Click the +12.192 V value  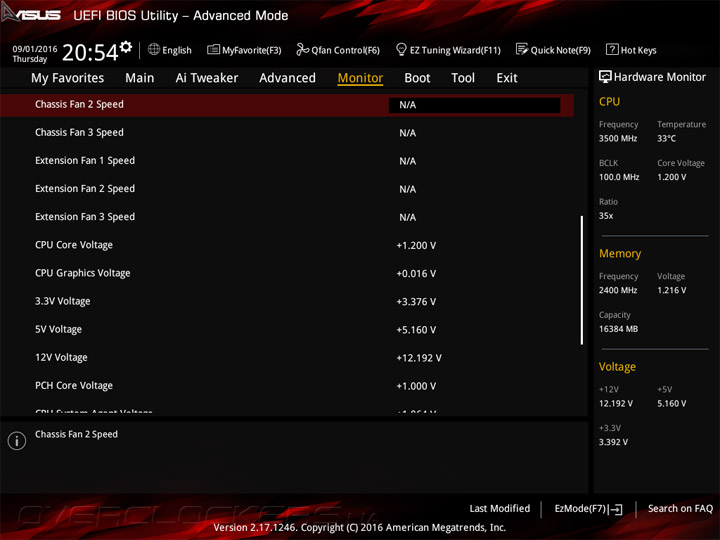[419, 358]
